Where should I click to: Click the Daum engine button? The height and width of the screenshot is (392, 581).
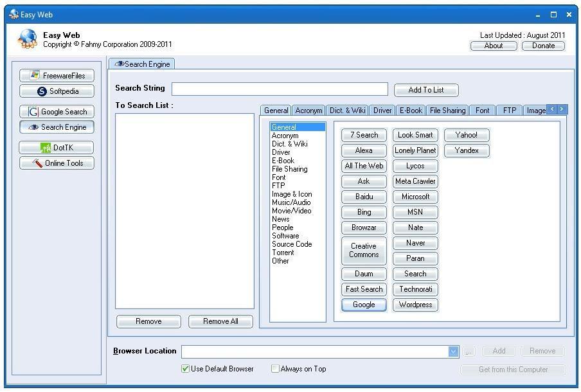364,274
